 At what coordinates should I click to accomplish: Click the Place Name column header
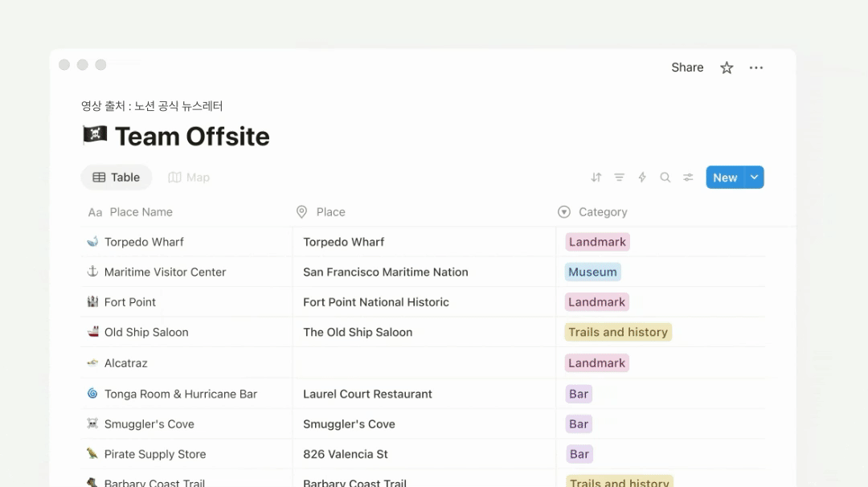click(x=141, y=212)
